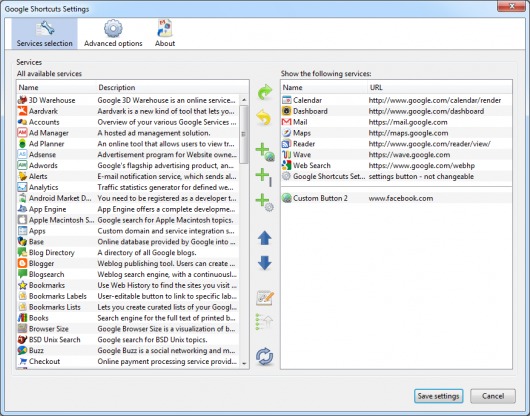Click the Bookmarks star icon
The width and height of the screenshot is (530, 416).
coord(22,285)
